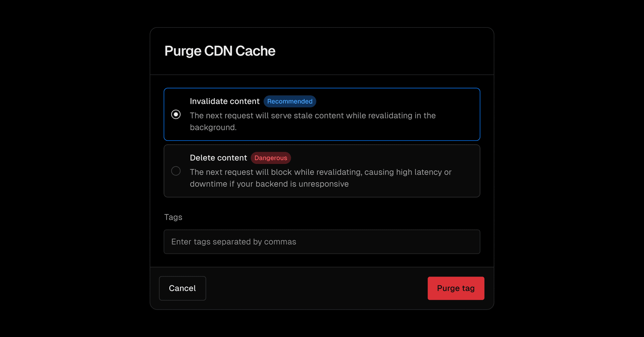Focus the Tags input field
The height and width of the screenshot is (337, 644).
click(x=322, y=242)
